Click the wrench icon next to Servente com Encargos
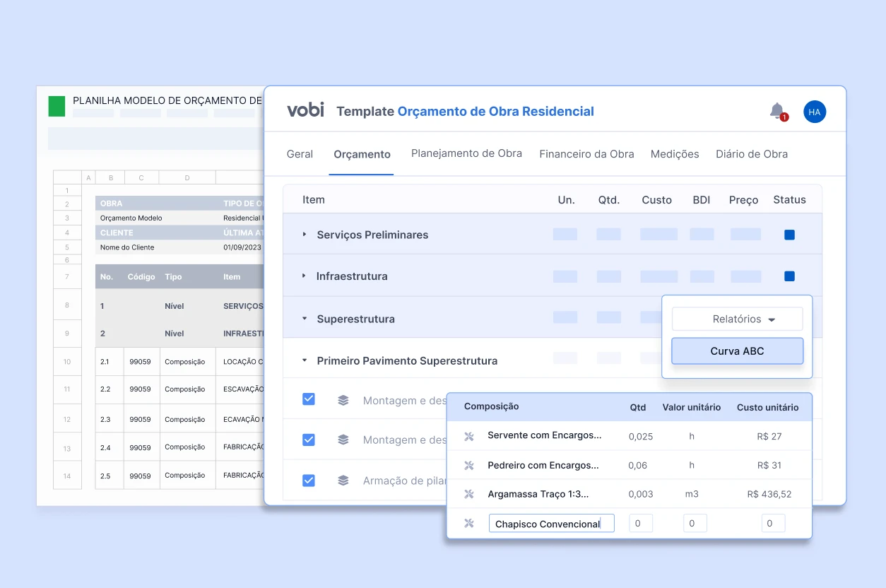886x588 pixels. 468,436
